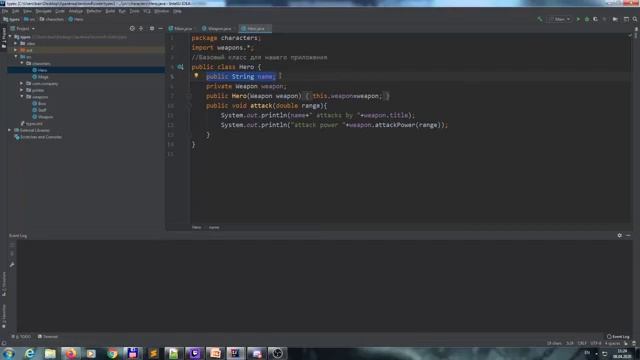The width and height of the screenshot is (640, 360).
Task: Collapse the types project root node
Action: 10,37
